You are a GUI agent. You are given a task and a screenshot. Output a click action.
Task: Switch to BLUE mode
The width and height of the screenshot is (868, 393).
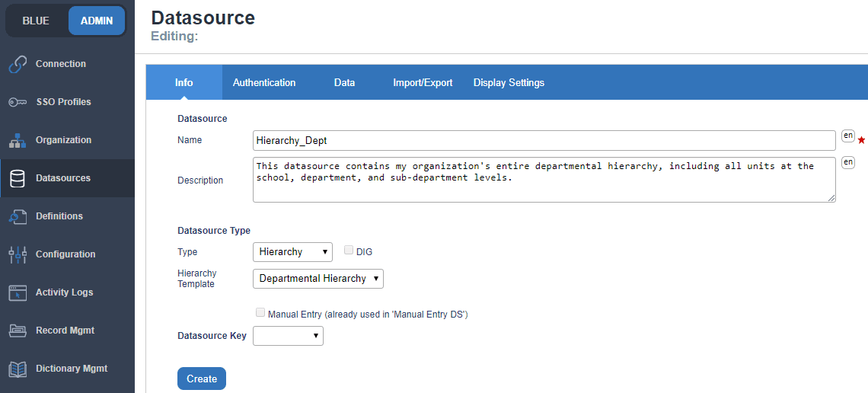[x=36, y=21]
